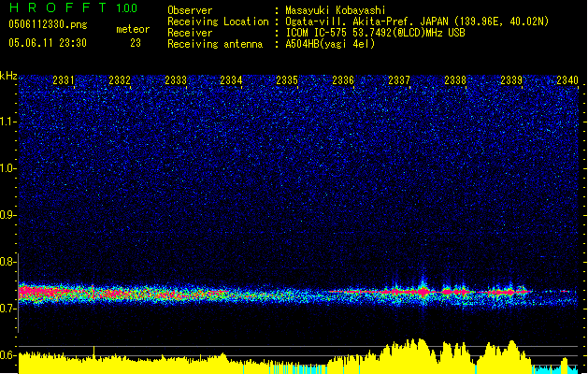Select the filename 0506112330.png
The height and width of the screenshot is (374, 588).
click(x=48, y=24)
